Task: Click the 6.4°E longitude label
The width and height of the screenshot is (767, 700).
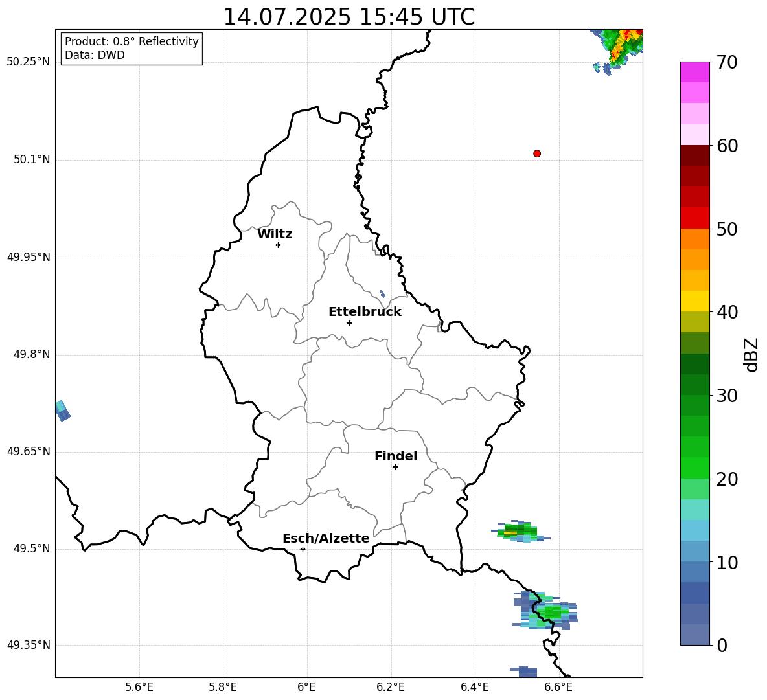Action: [474, 687]
